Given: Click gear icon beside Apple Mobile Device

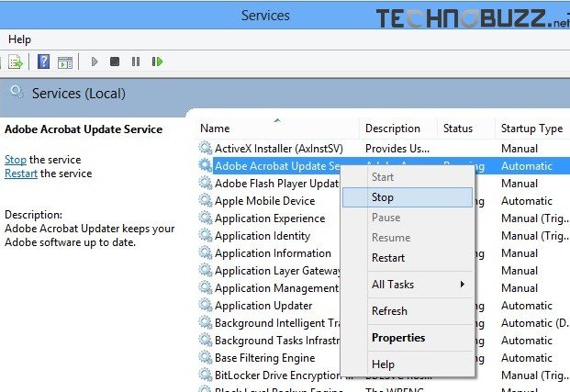Looking at the screenshot, I should tap(206, 200).
